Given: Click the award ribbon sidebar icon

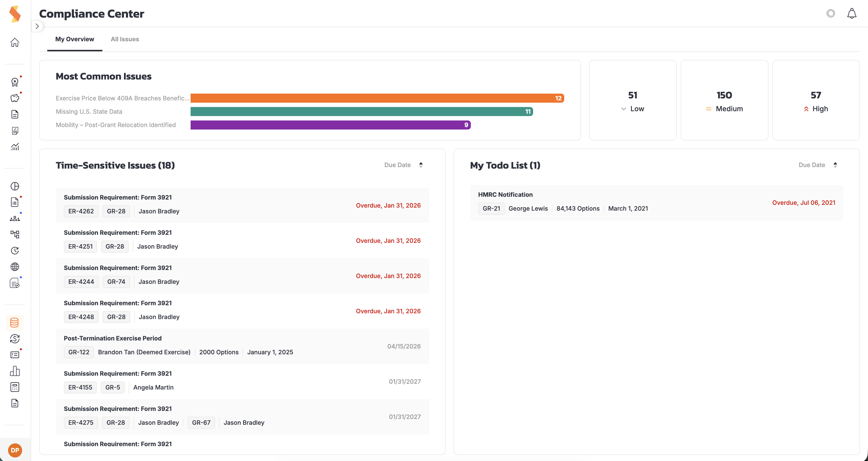Looking at the screenshot, I should 15,82.
